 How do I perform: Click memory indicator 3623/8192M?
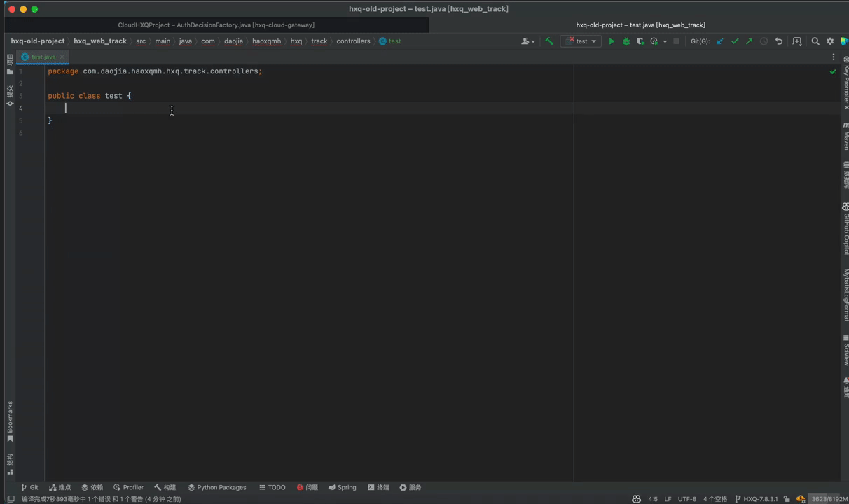(x=829, y=499)
